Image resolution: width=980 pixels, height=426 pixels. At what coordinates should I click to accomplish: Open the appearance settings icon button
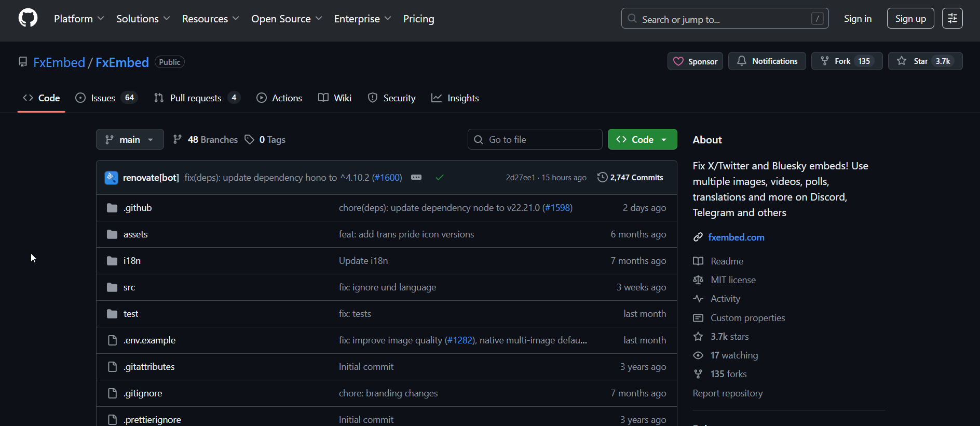coord(952,18)
